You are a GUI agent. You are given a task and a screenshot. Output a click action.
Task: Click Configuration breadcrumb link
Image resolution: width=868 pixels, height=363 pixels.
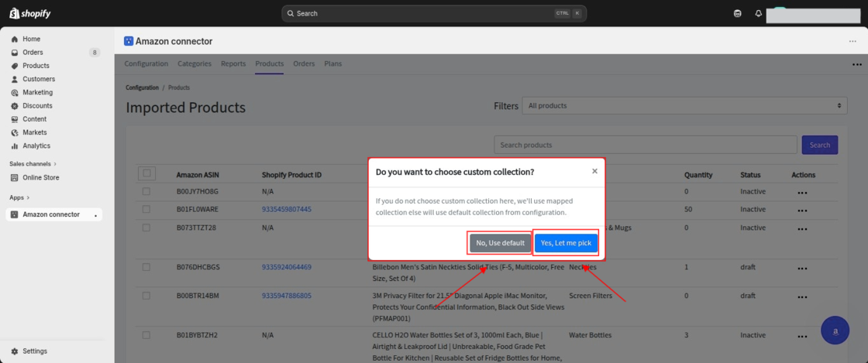click(x=142, y=88)
